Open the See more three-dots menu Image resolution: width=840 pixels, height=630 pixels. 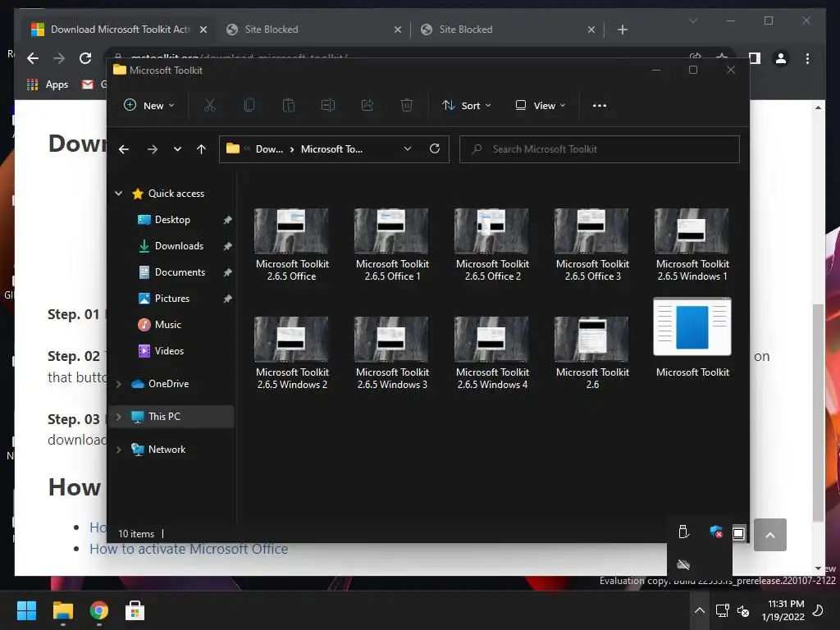click(600, 106)
